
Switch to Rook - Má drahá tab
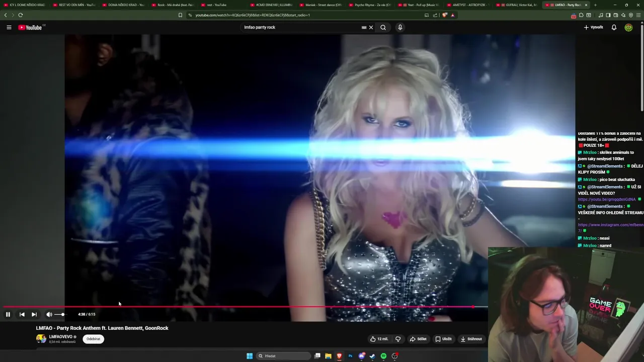click(173, 5)
